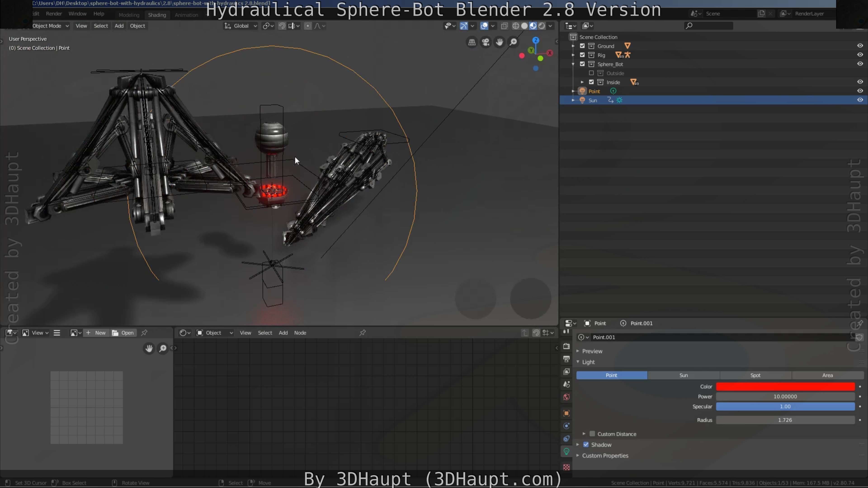This screenshot has height=488, width=868.
Task: Open the Global transform orientation dropdown
Action: pyautogui.click(x=241, y=26)
